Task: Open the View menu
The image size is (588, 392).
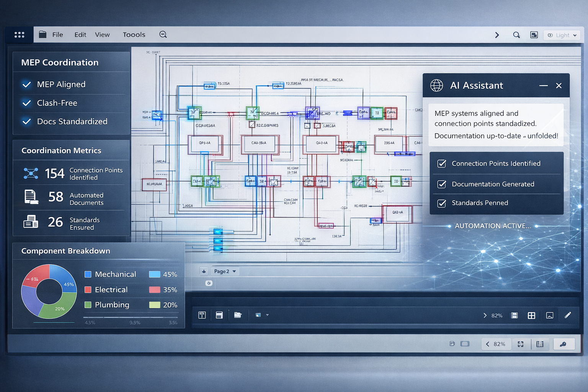Action: (102, 35)
